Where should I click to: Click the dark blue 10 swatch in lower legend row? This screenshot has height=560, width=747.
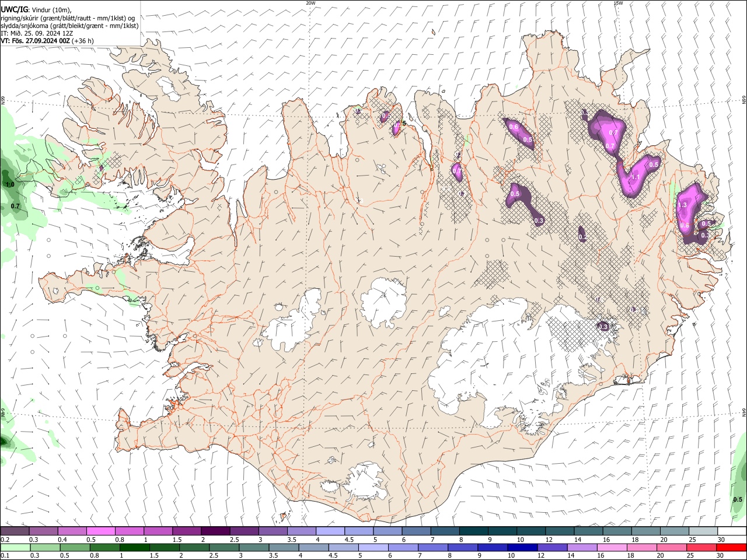(522, 547)
